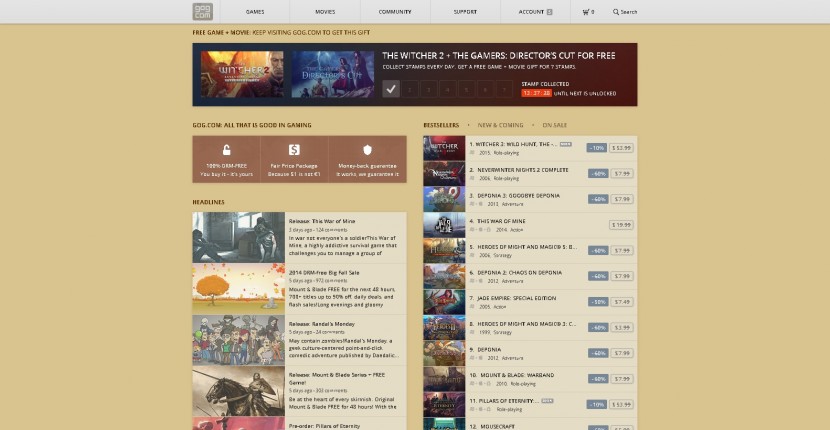The height and width of the screenshot is (430, 830).
Task: Click Pillars of Eternity cover icon
Action: pyautogui.click(x=444, y=405)
